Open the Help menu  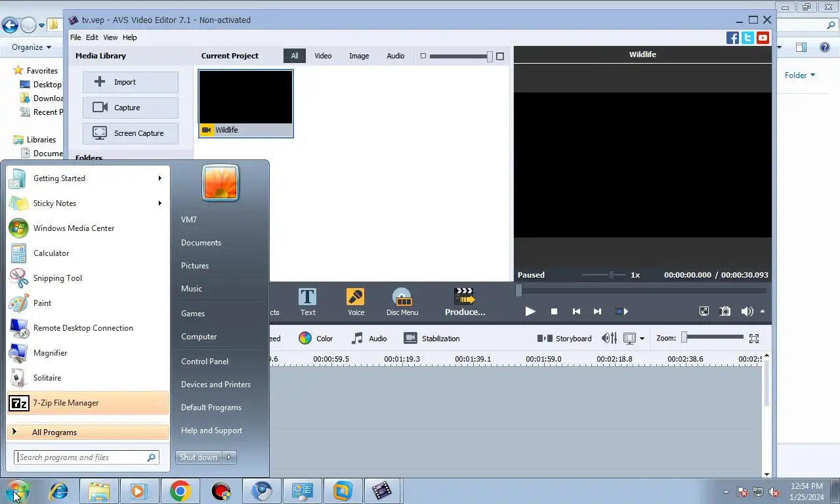[x=130, y=37]
